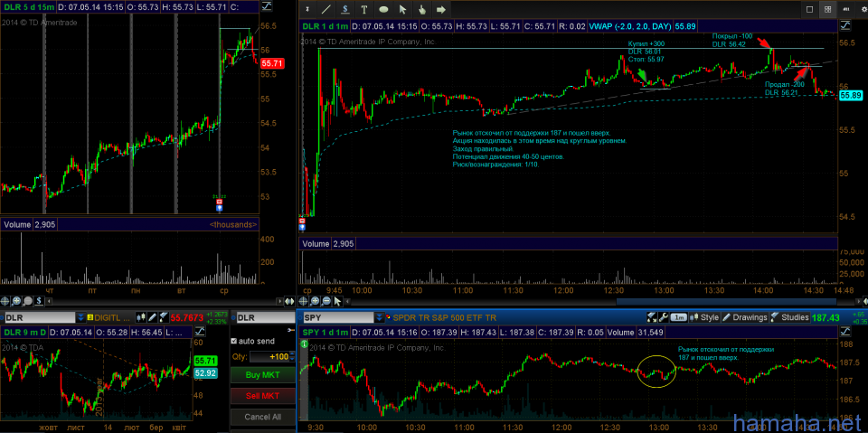Toggle chart mode on DLR 1m chart

coord(845,26)
